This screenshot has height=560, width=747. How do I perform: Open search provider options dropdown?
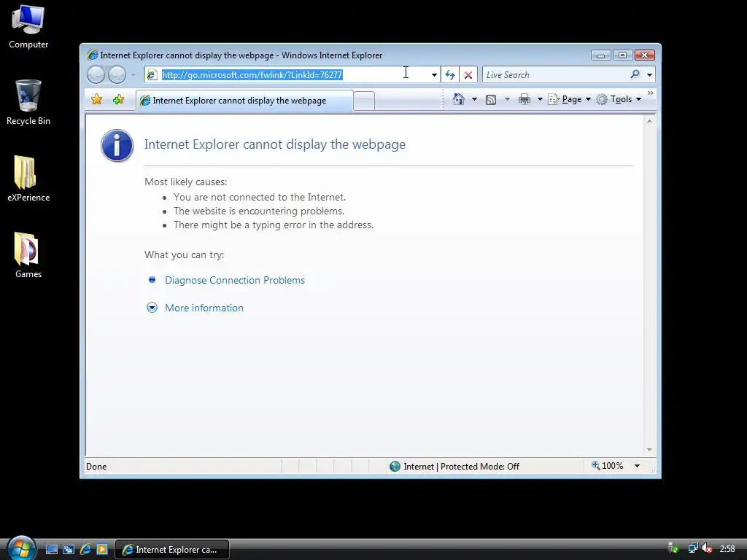click(649, 75)
